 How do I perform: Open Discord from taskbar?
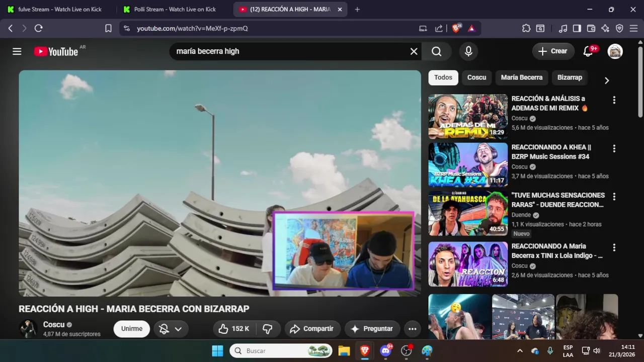point(386,351)
